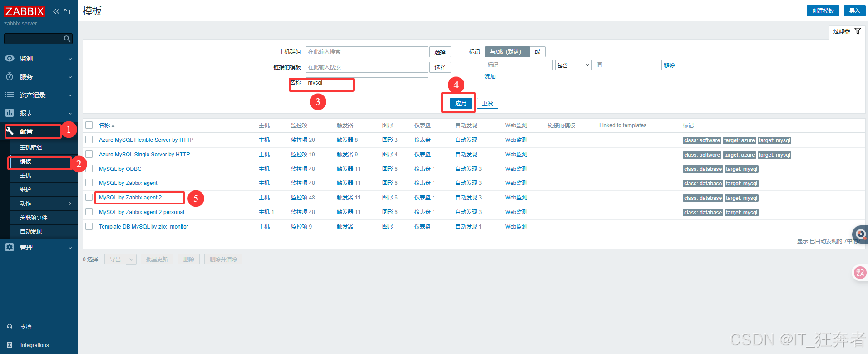The height and width of the screenshot is (354, 868).
Task: Click the administration gear icon
Action: (10, 247)
